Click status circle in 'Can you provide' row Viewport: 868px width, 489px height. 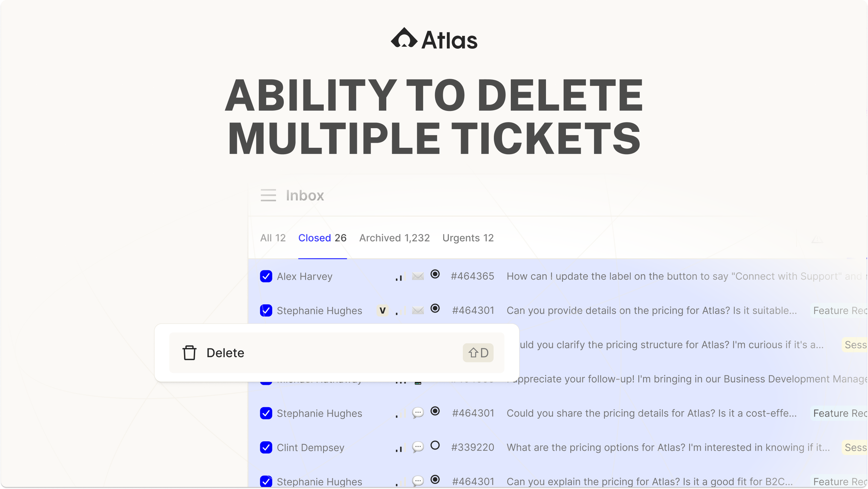(435, 308)
